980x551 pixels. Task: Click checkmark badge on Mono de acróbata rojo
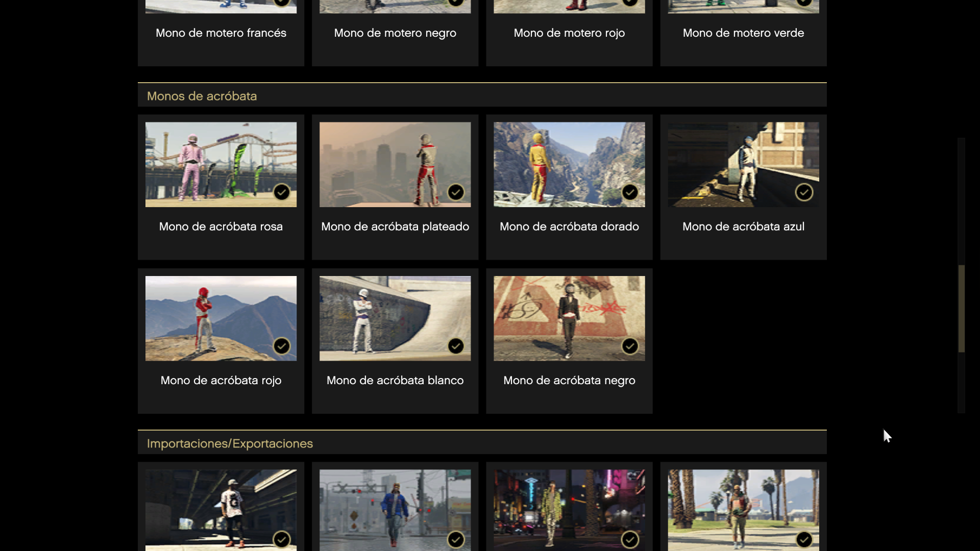tap(282, 346)
